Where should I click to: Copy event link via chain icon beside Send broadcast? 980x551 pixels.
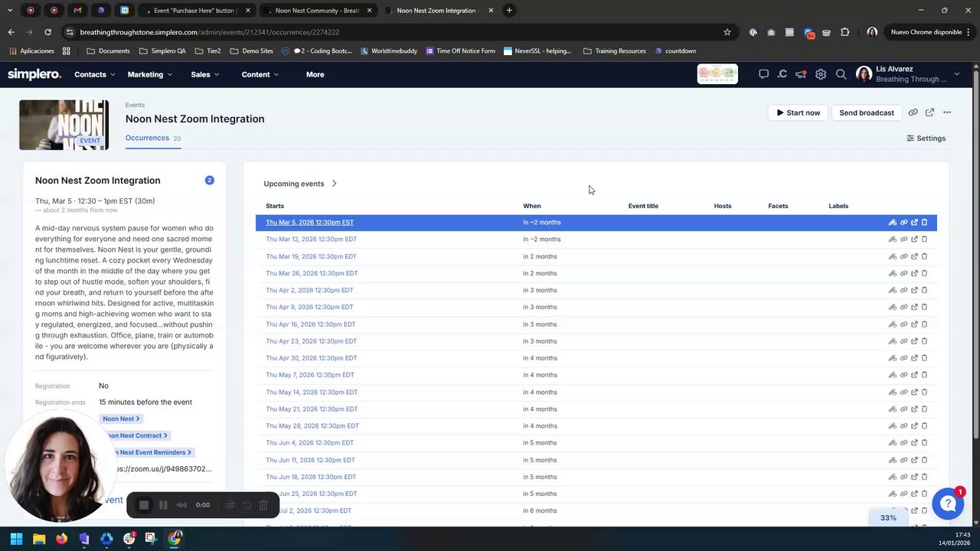[913, 112]
